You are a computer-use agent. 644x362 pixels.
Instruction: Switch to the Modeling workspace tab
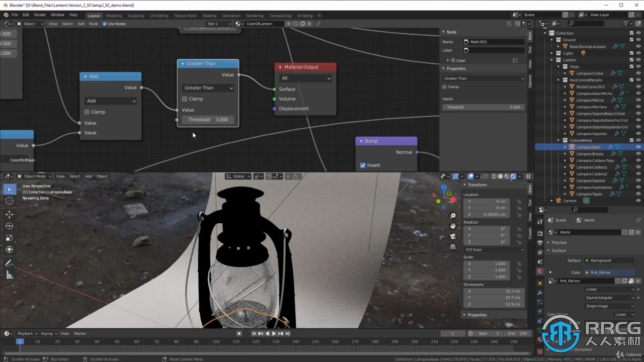point(114,16)
